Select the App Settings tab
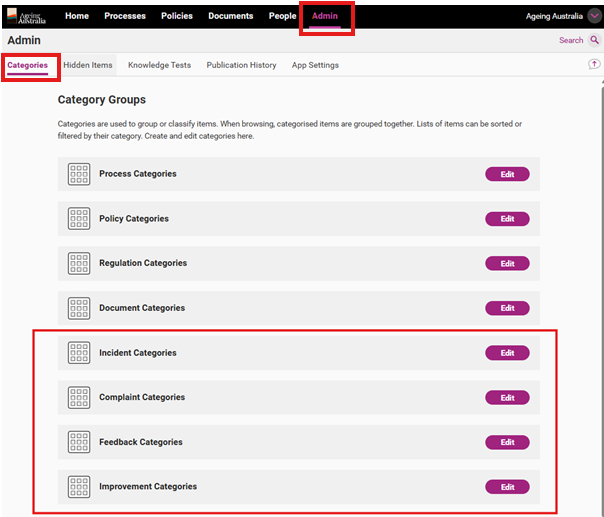Screen dimensions: 604x517 315,65
